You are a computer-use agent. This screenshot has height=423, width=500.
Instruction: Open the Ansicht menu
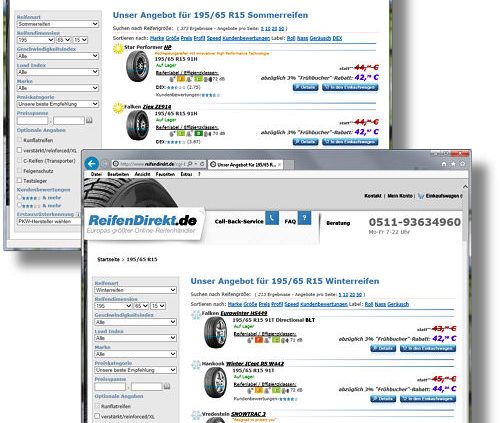142,174
